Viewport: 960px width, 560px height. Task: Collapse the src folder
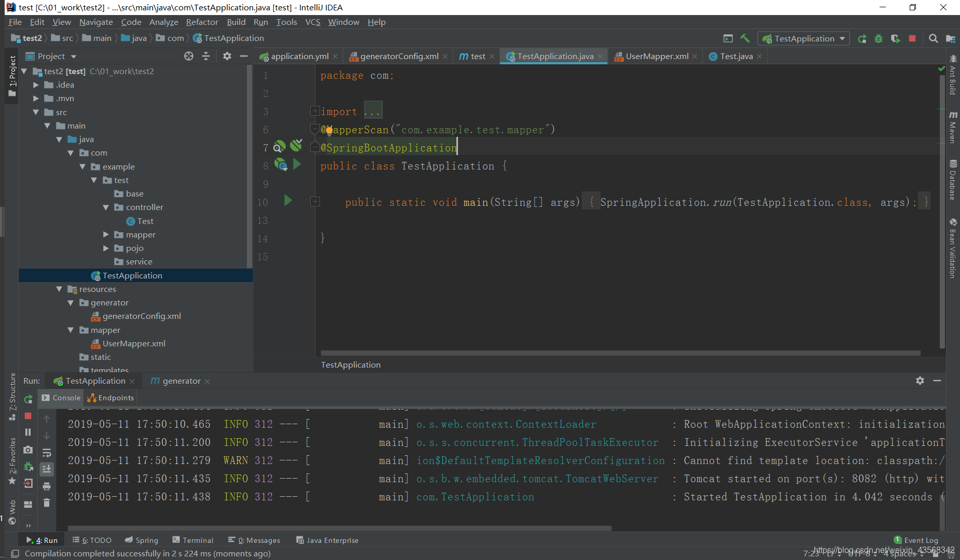pos(36,112)
